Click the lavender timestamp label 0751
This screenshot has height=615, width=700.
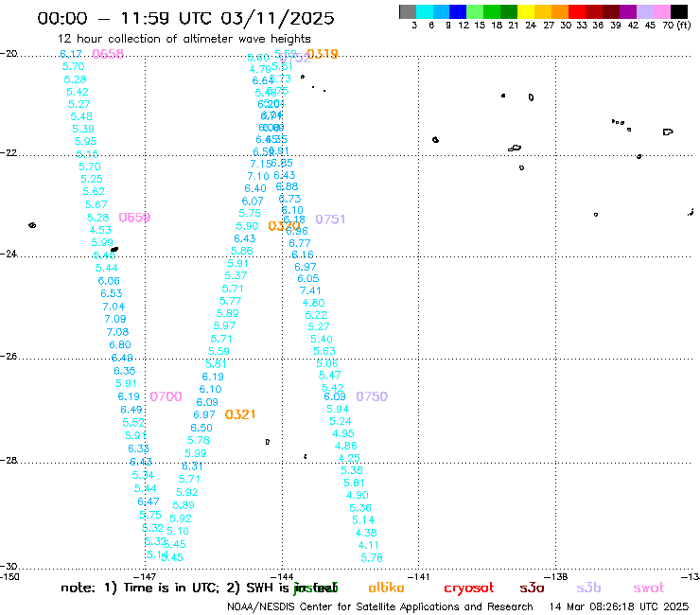click(330, 220)
